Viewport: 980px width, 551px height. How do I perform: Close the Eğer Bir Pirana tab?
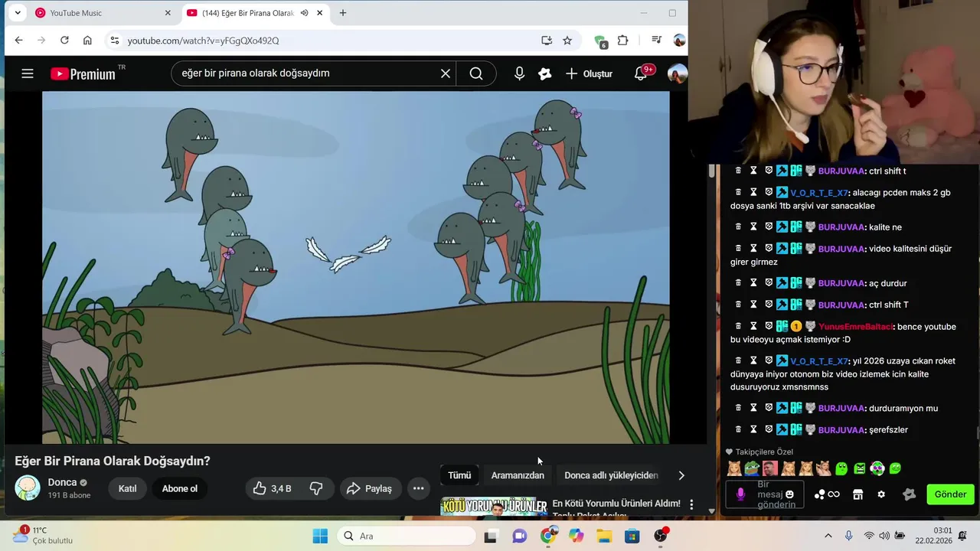coord(320,13)
